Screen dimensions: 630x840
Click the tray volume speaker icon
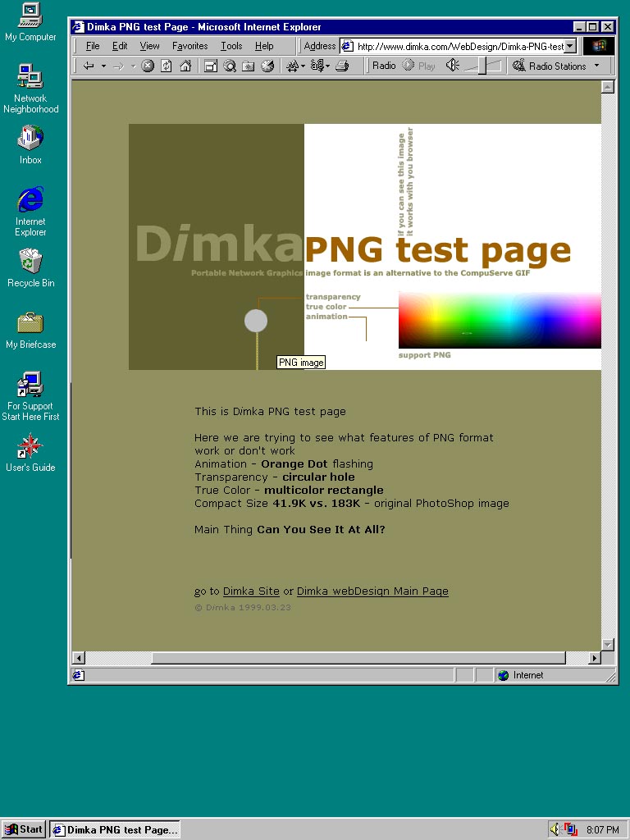(555, 830)
